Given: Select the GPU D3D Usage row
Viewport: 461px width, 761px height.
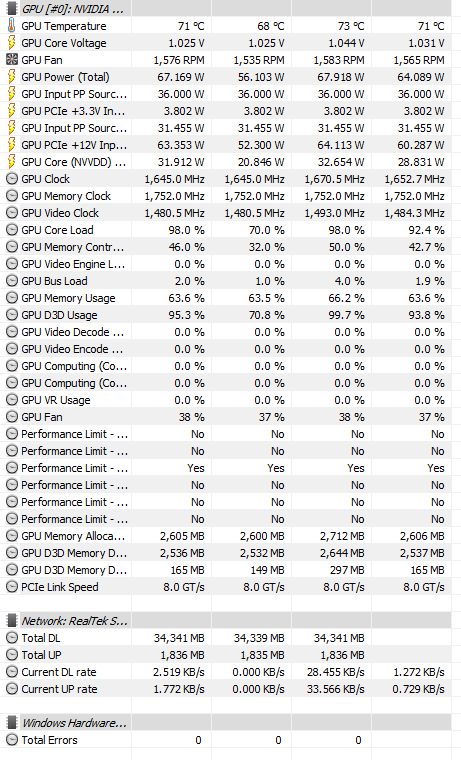Looking at the screenshot, I should pos(230,315).
